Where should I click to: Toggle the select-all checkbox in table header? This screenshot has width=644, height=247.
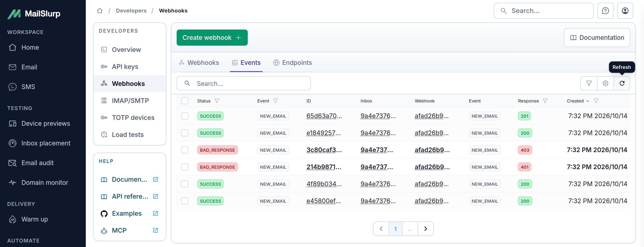click(x=185, y=101)
